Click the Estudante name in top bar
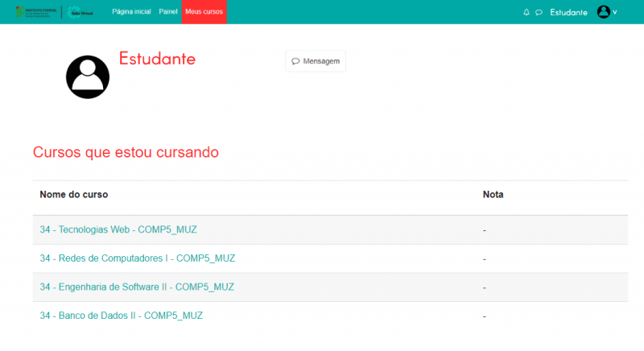644x351 pixels. (x=568, y=12)
